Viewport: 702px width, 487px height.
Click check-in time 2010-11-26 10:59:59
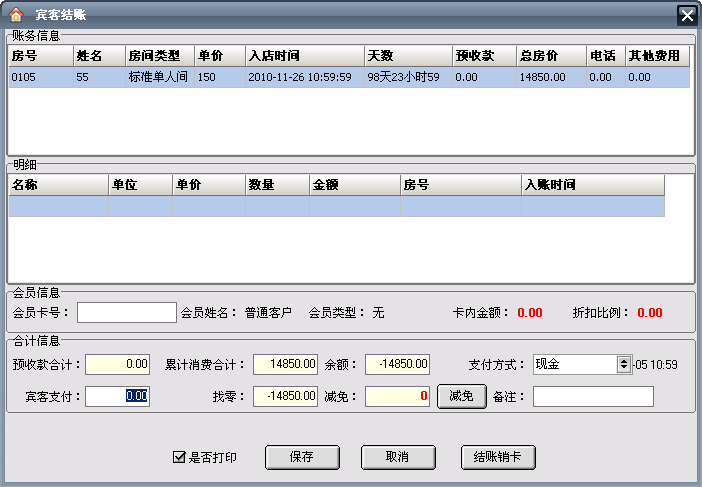pyautogui.click(x=305, y=77)
